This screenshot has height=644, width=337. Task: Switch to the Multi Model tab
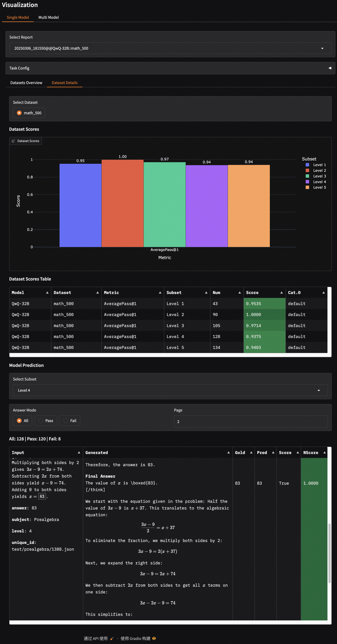pyautogui.click(x=49, y=17)
